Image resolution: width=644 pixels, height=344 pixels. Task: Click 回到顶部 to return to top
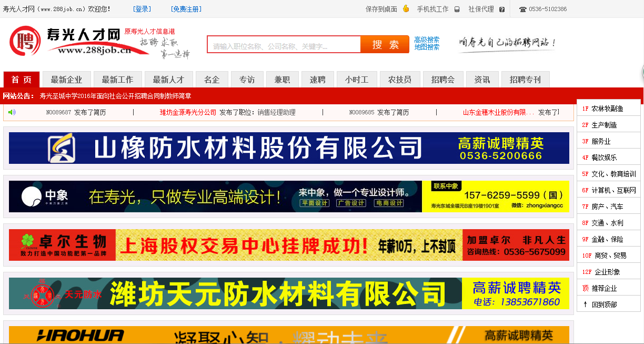click(604, 304)
